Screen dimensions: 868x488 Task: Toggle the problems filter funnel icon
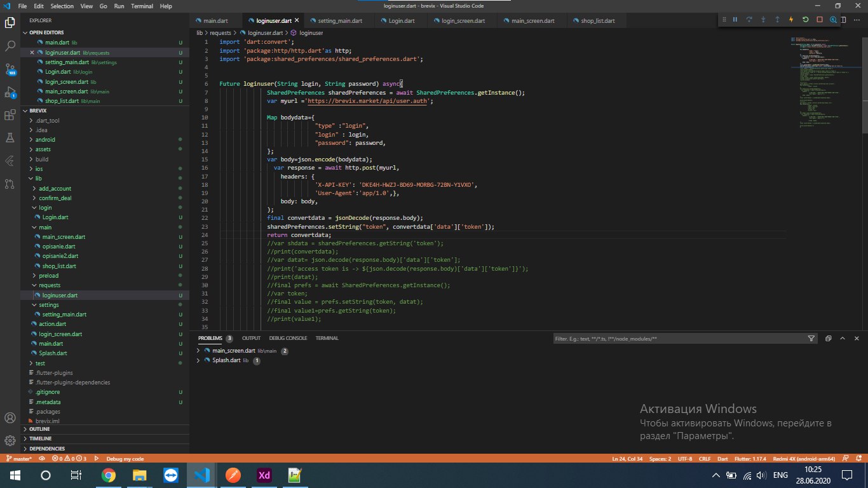(811, 339)
